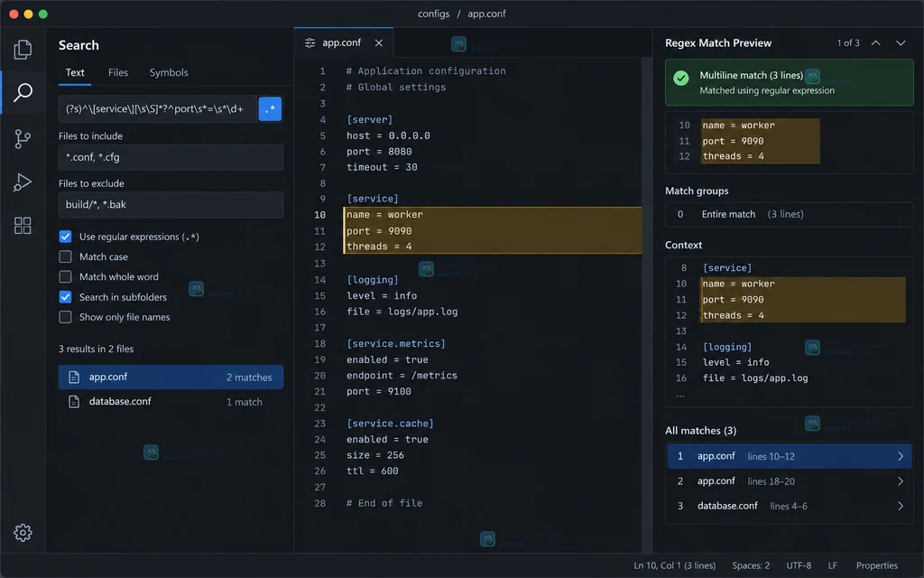
Task: Click '1 of 3' match counter
Action: tap(848, 43)
